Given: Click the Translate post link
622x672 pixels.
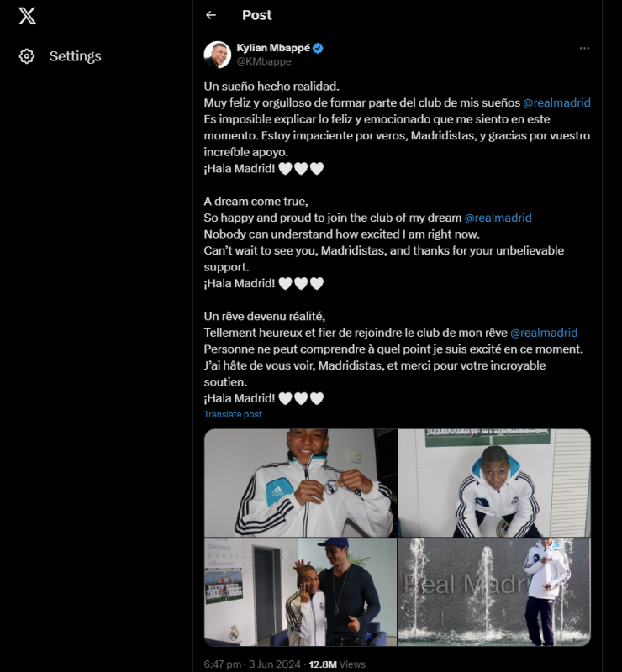Looking at the screenshot, I should tap(233, 414).
